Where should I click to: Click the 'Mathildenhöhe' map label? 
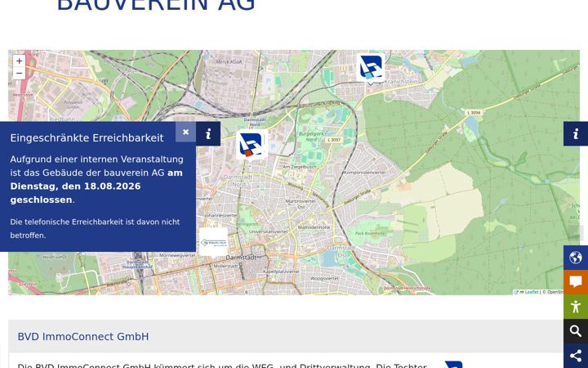(x=314, y=227)
